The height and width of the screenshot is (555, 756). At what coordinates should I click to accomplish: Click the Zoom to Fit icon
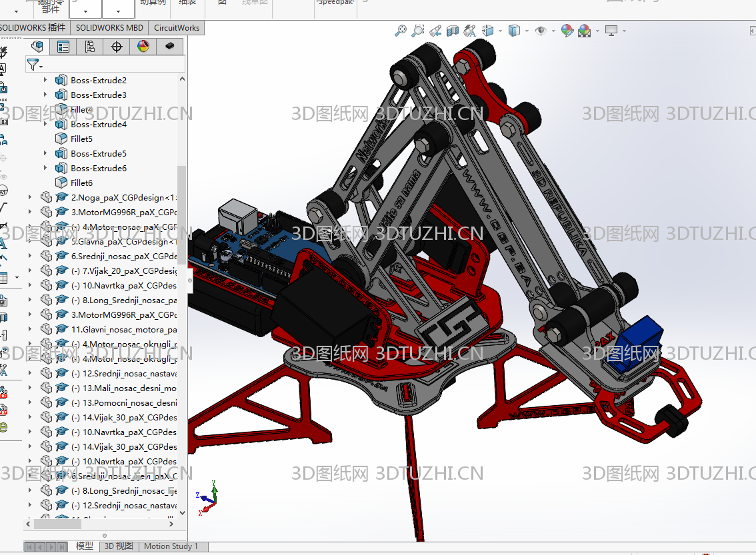point(400,31)
